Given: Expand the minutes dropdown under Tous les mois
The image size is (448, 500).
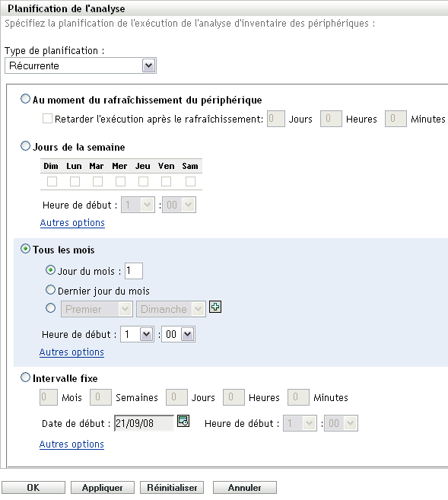Looking at the screenshot, I should (x=178, y=334).
